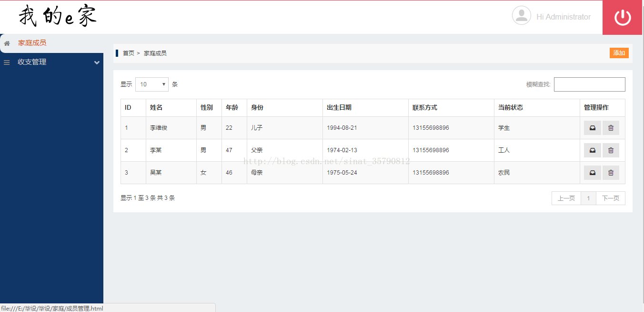Screen dimensions: 644x312
Task: Sort by the 联系方式 column header
Action: pyautogui.click(x=452, y=108)
